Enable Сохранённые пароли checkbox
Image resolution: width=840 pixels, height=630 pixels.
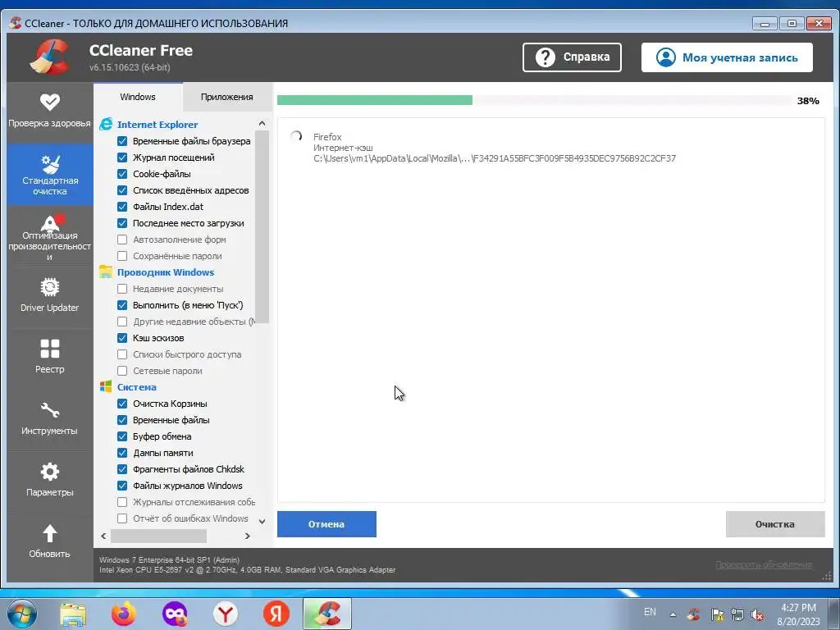click(x=122, y=256)
